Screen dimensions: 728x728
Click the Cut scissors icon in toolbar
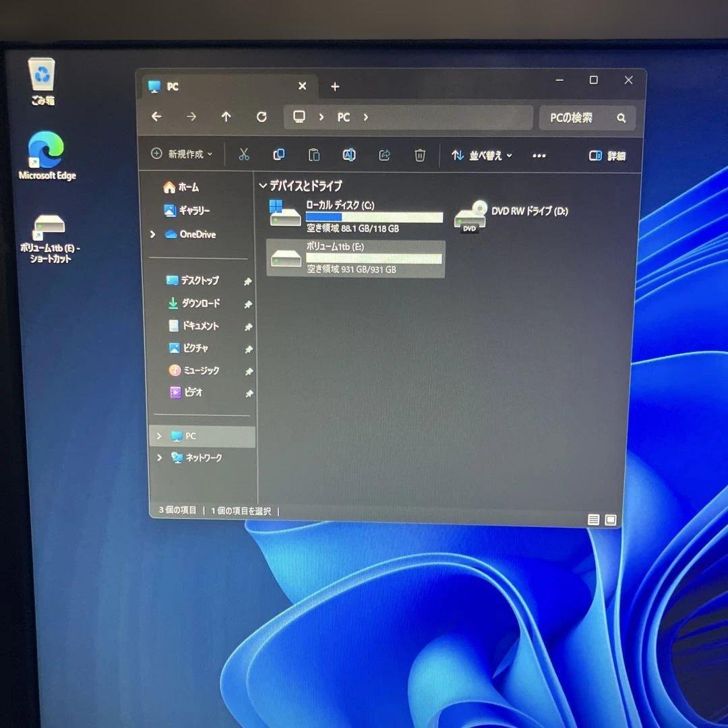244,155
